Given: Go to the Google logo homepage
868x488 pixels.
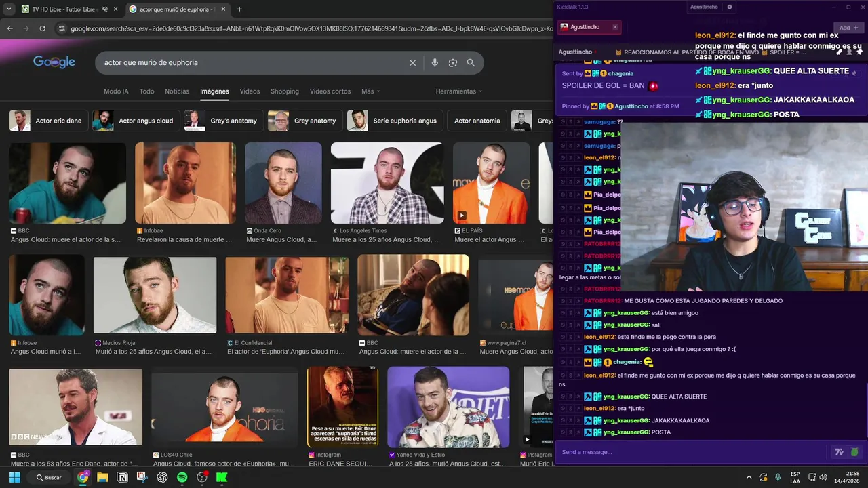Looking at the screenshot, I should tap(54, 62).
